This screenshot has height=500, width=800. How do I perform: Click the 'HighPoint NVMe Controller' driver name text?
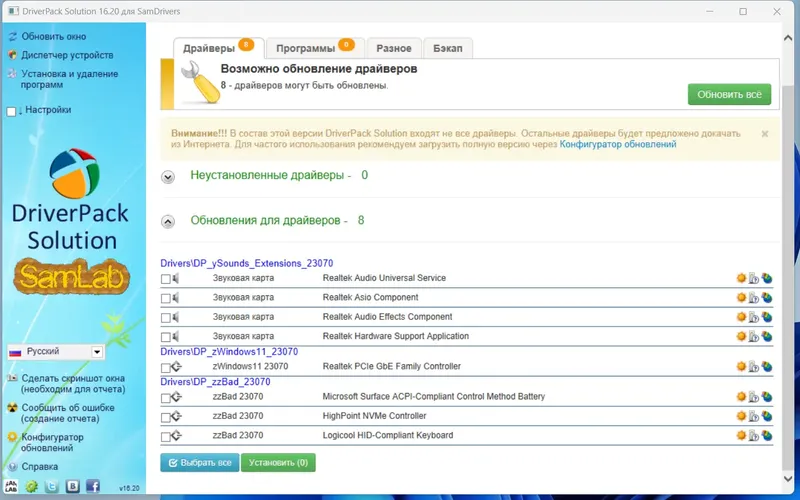point(374,416)
